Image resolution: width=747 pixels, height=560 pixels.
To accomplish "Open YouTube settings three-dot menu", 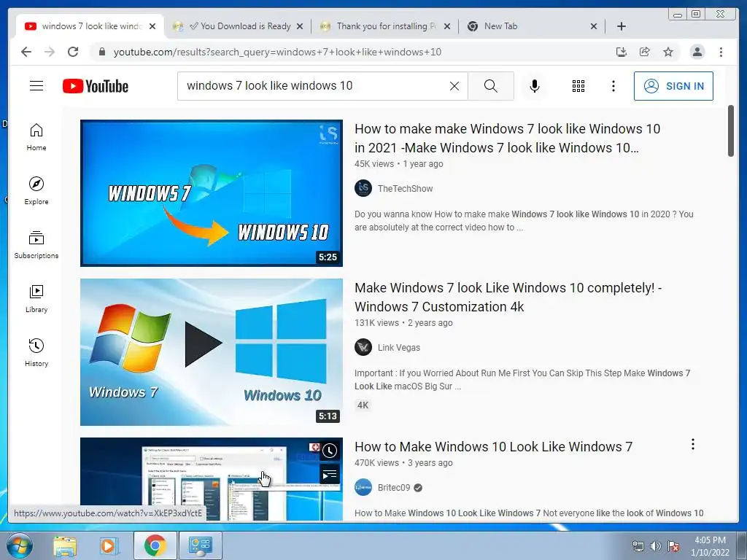I will point(613,86).
